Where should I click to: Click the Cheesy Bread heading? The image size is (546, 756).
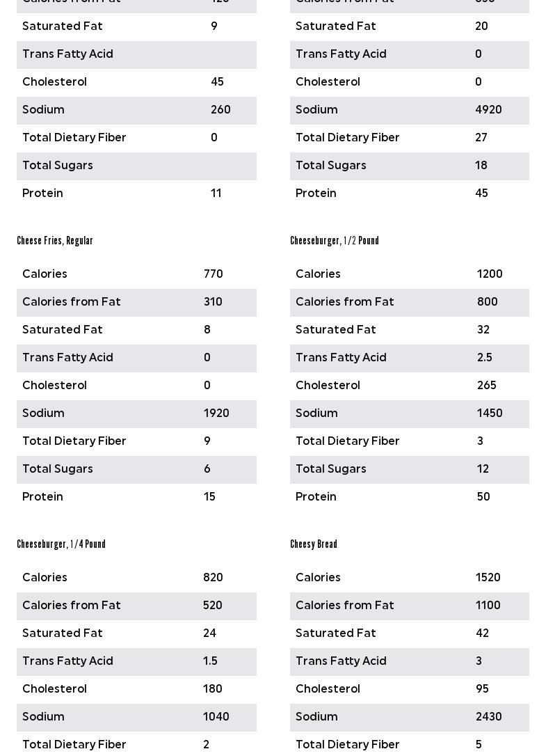tap(314, 544)
